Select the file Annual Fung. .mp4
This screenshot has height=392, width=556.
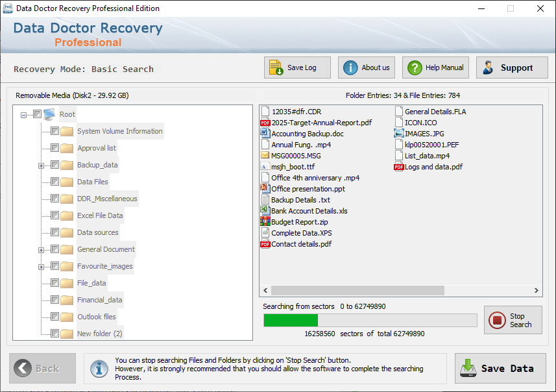(x=301, y=145)
